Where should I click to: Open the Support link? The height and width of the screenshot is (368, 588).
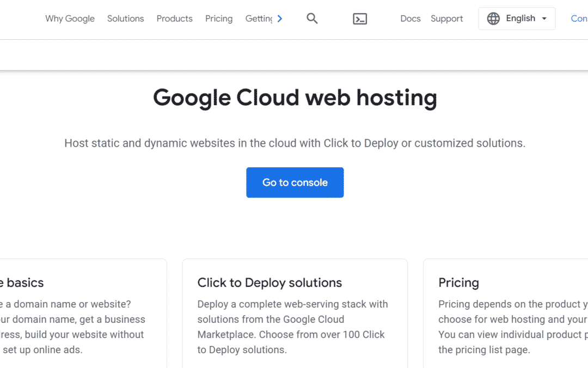click(x=446, y=19)
